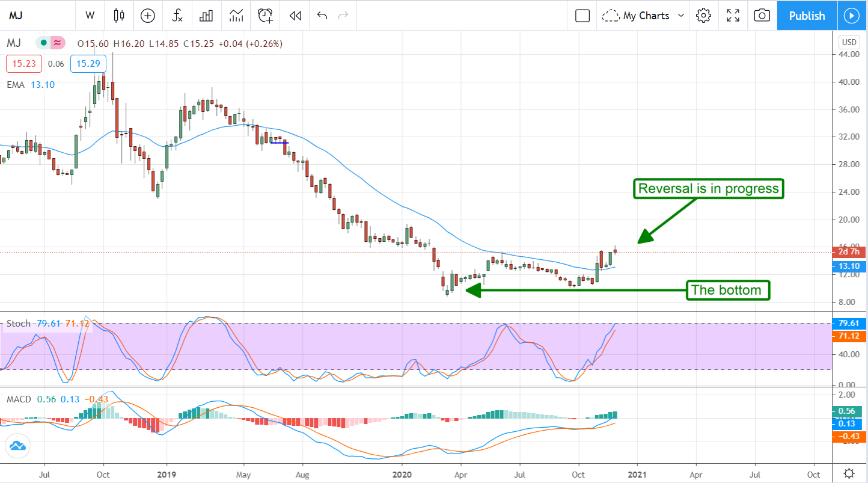Click the 71.12 Stoch value label
Image resolution: width=868 pixels, height=483 pixels.
(848, 336)
